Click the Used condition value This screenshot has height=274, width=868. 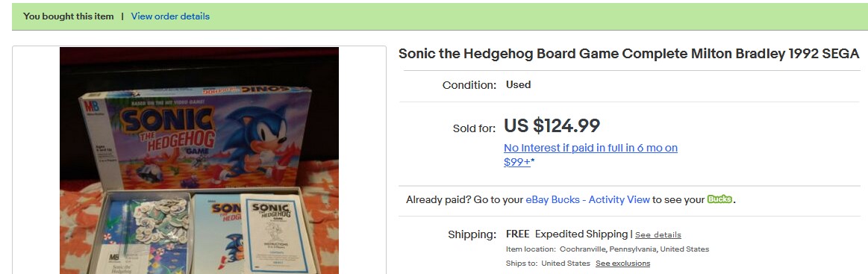point(518,84)
